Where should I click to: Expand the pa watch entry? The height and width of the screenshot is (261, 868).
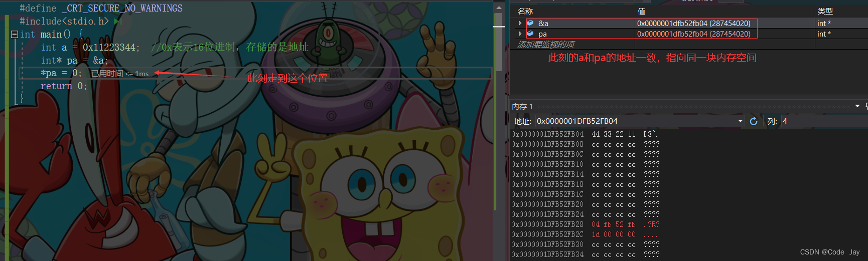520,34
